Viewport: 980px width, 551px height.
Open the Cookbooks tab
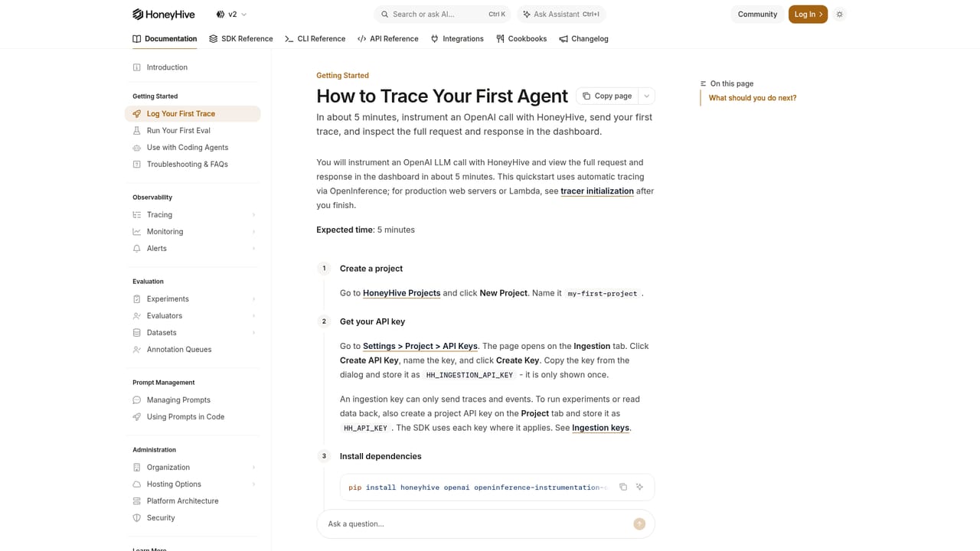coord(521,38)
